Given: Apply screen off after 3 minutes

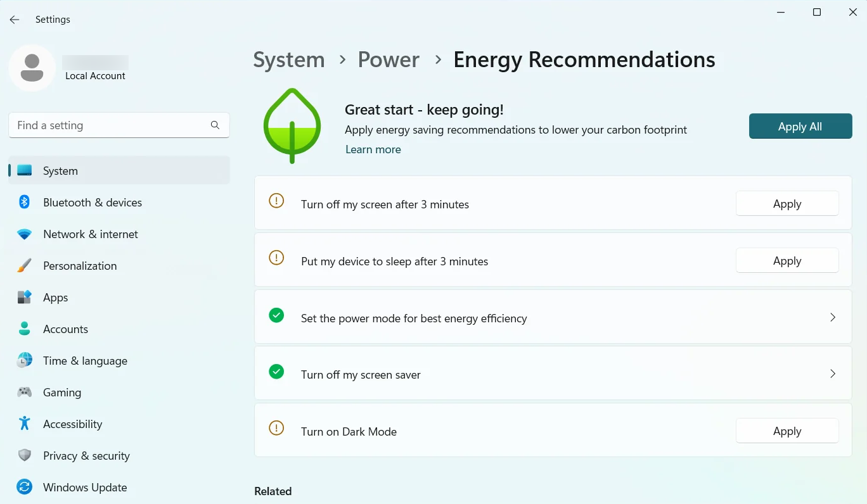Looking at the screenshot, I should [787, 204].
